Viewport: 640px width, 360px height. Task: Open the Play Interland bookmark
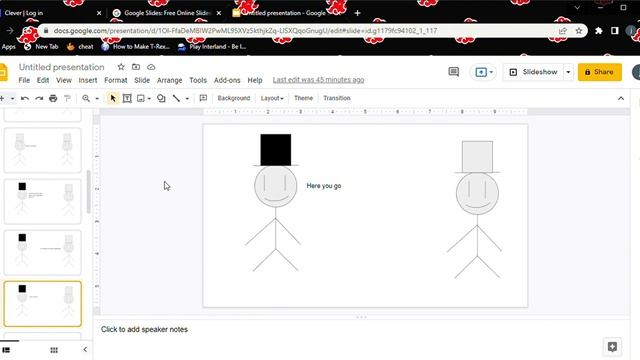[x=212, y=47]
